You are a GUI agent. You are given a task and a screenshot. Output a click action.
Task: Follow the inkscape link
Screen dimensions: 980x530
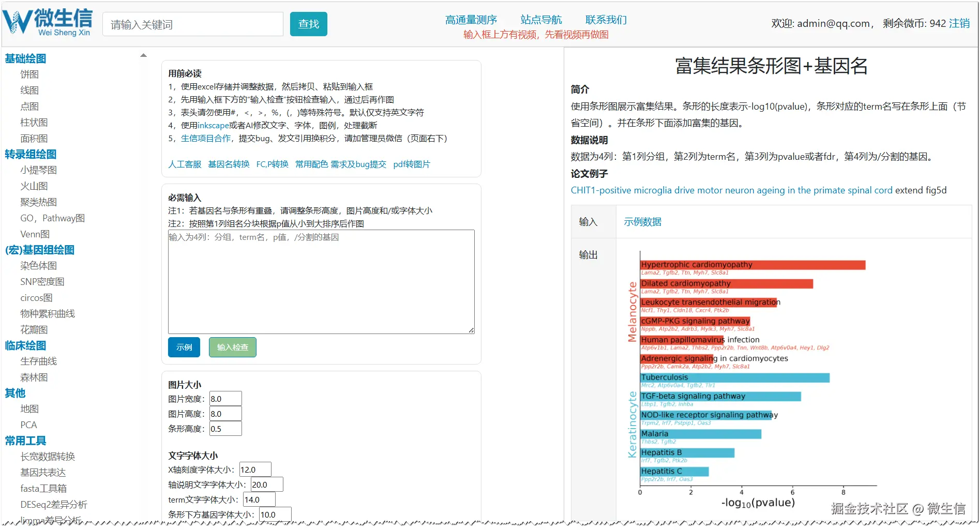pos(213,125)
